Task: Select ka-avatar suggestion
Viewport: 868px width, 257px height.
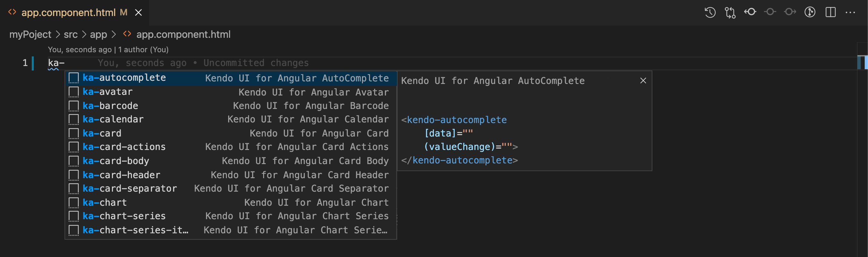Action: [x=230, y=92]
